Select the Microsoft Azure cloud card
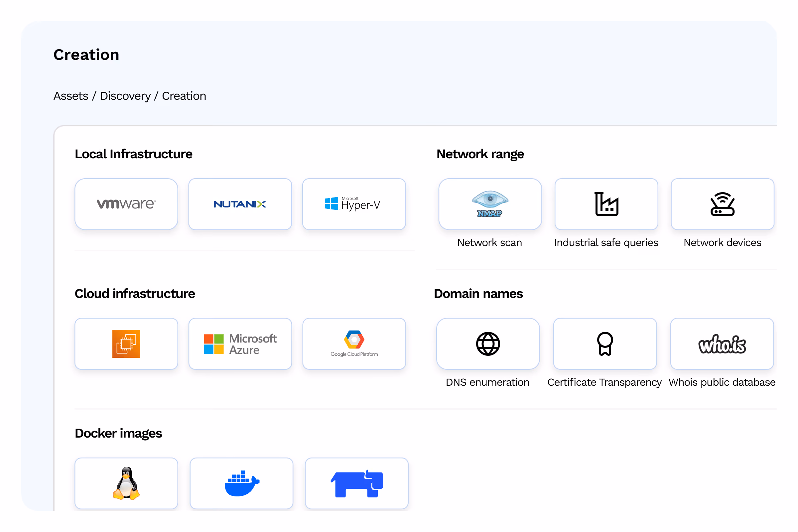This screenshot has height=532, width=798. (240, 344)
